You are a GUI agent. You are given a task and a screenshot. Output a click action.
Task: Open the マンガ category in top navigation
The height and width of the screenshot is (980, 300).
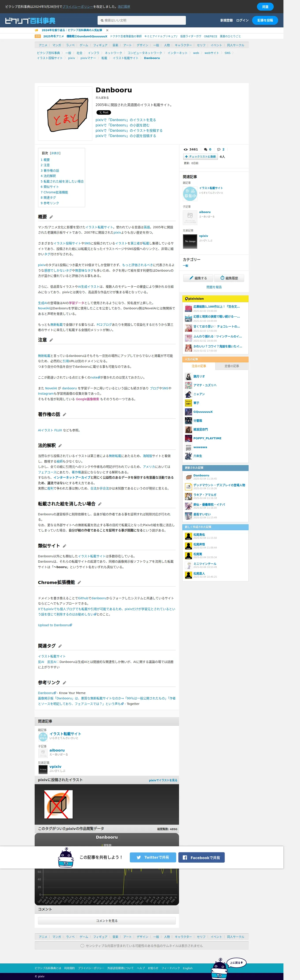57,45
